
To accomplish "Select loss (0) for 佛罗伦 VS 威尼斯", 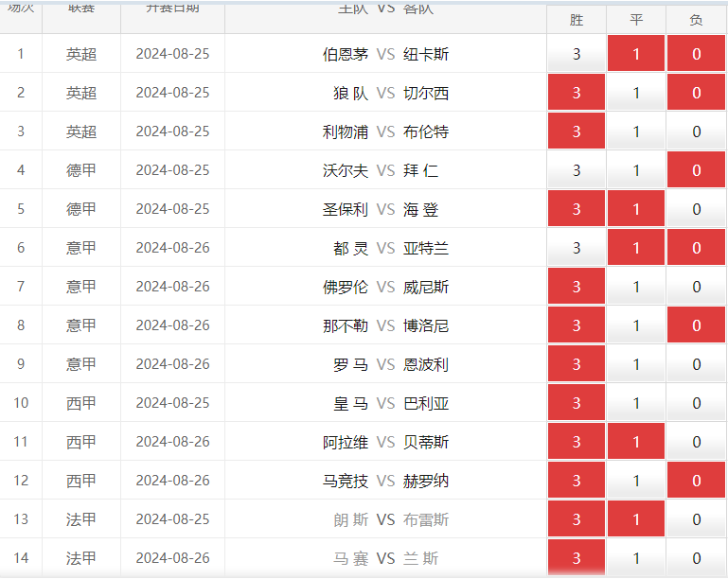I will [696, 287].
